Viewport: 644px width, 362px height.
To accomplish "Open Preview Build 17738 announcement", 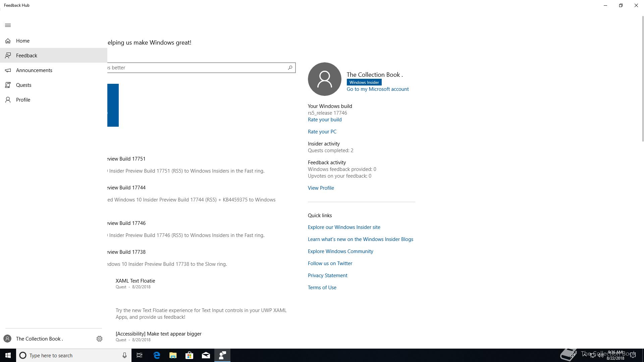I will pyautogui.click(x=126, y=252).
